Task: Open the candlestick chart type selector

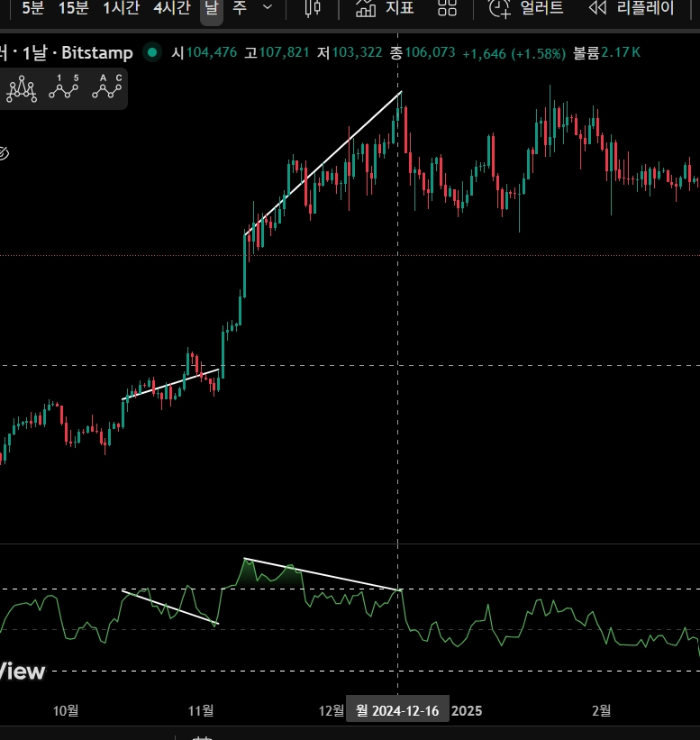Action: tap(313, 8)
